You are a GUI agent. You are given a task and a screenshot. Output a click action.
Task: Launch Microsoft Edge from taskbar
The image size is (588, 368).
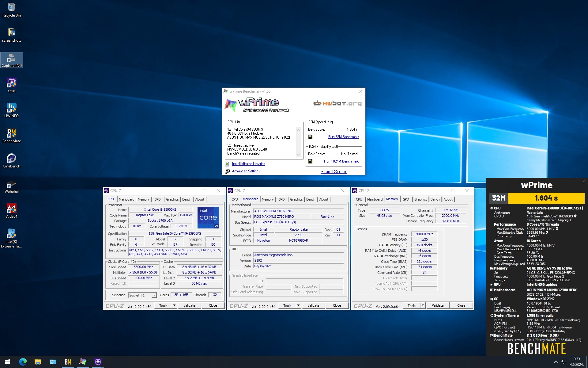pos(23,362)
